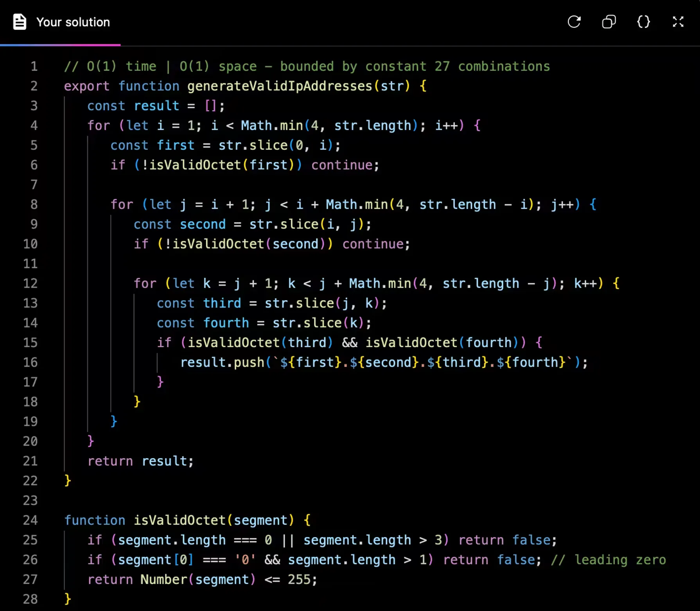Click the export keyword on line 2

(x=86, y=86)
